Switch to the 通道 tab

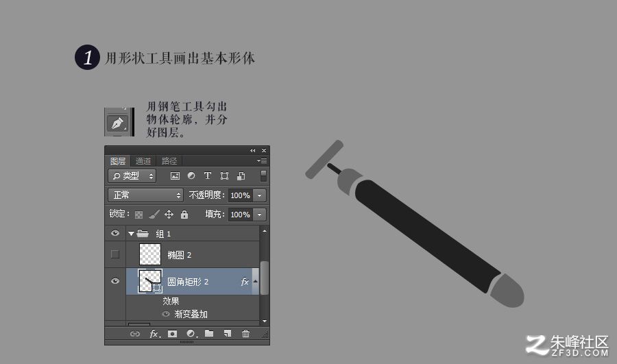point(143,161)
